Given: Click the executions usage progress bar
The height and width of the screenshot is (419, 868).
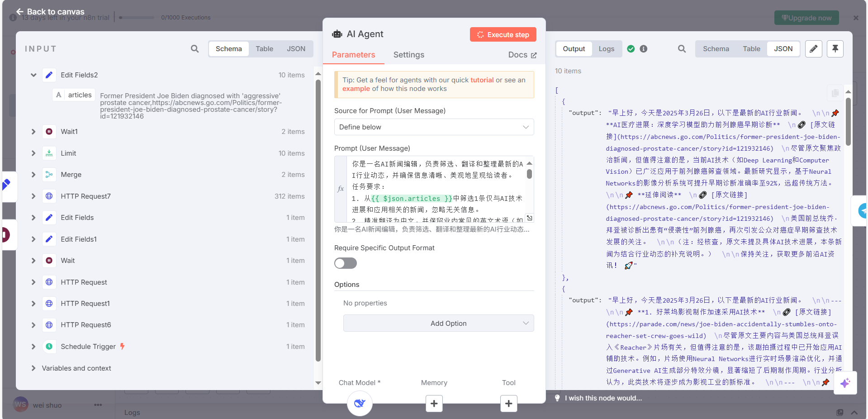Looking at the screenshot, I should (x=137, y=18).
